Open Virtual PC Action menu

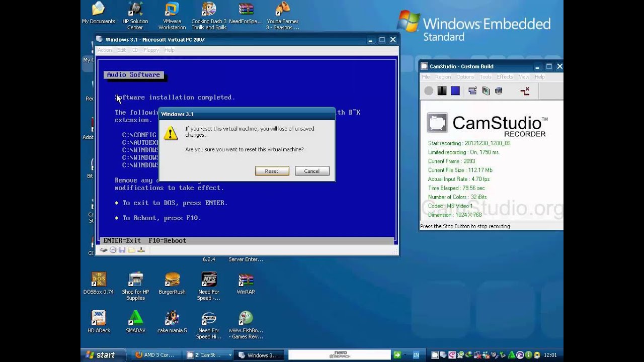tap(105, 50)
